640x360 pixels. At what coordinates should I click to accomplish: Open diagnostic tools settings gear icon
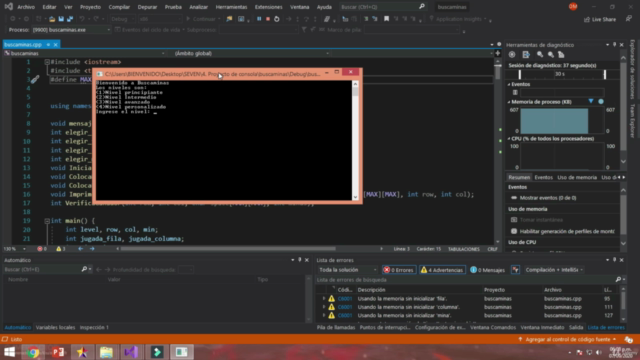(512, 55)
